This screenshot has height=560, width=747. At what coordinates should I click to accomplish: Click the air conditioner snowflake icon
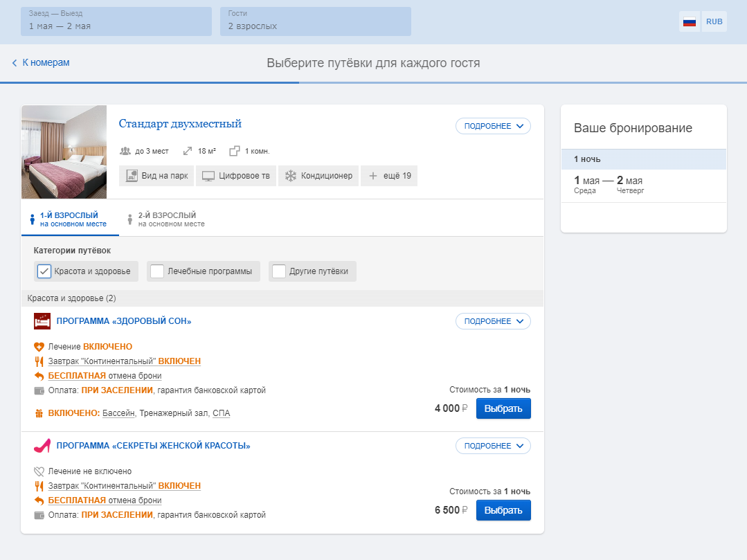coord(291,176)
